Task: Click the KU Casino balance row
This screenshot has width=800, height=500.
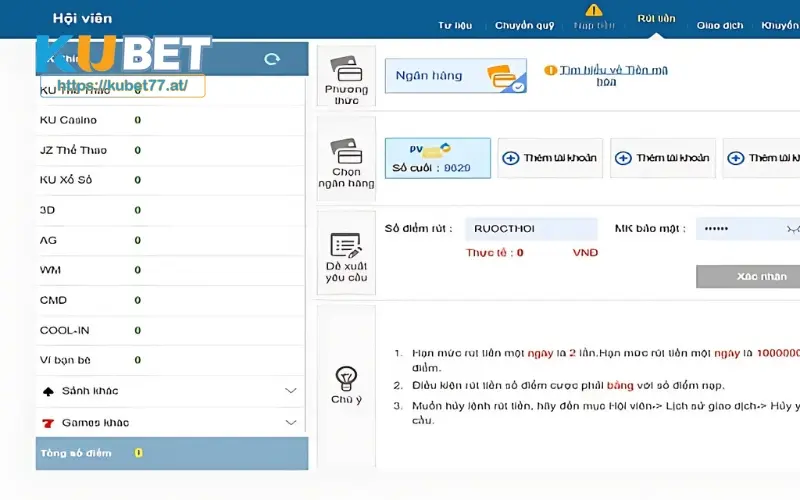Action: point(170,120)
